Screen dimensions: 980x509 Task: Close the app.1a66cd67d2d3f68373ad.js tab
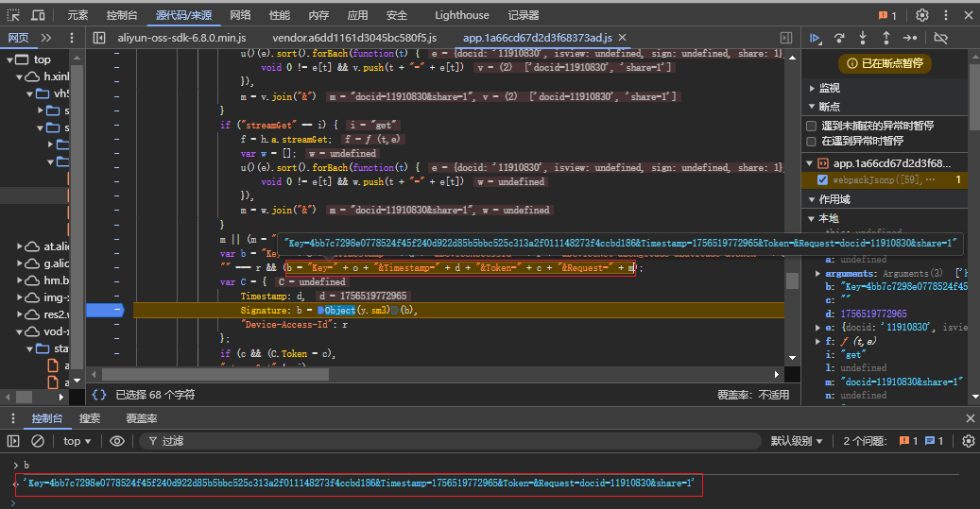pos(622,38)
